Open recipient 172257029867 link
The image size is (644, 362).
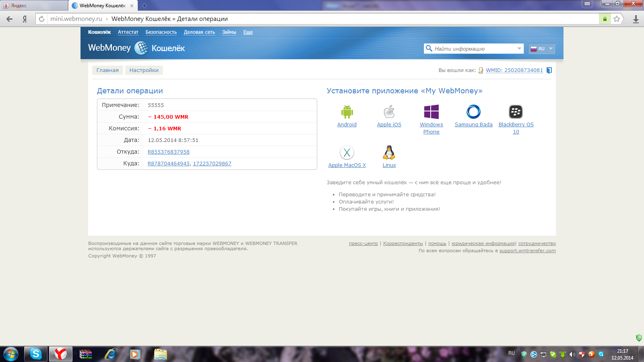coord(212,164)
